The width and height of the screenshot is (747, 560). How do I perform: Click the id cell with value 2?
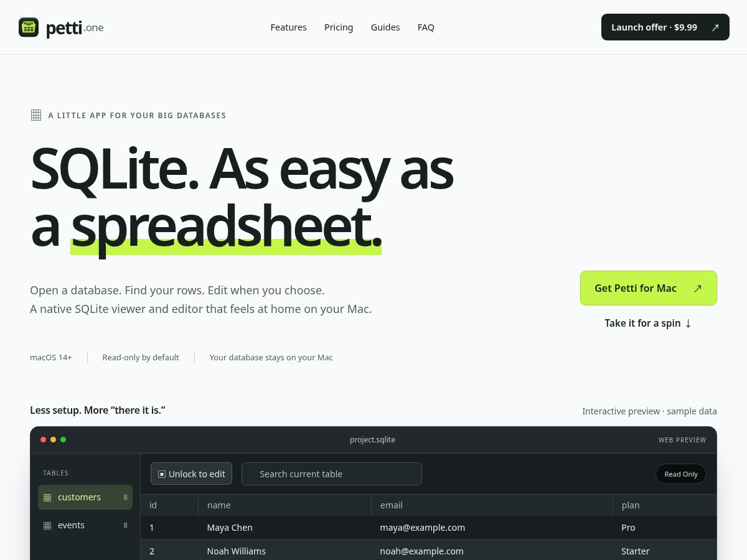[169, 551]
